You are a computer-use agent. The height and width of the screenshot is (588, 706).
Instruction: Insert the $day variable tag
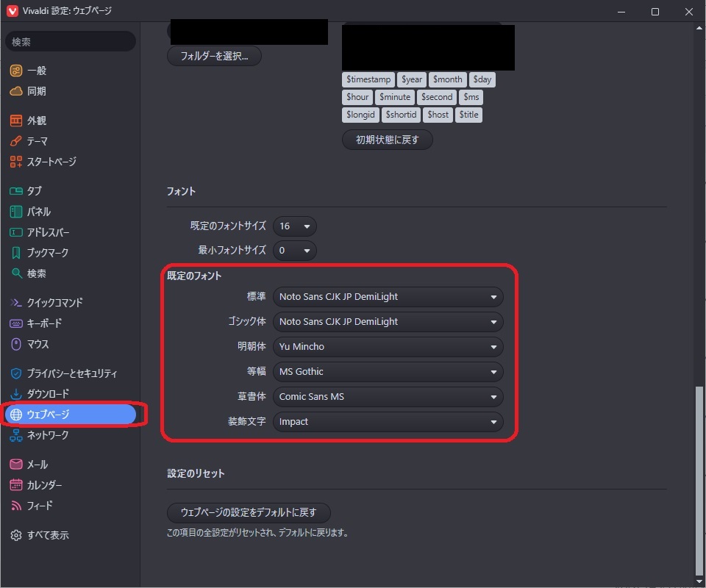click(482, 79)
